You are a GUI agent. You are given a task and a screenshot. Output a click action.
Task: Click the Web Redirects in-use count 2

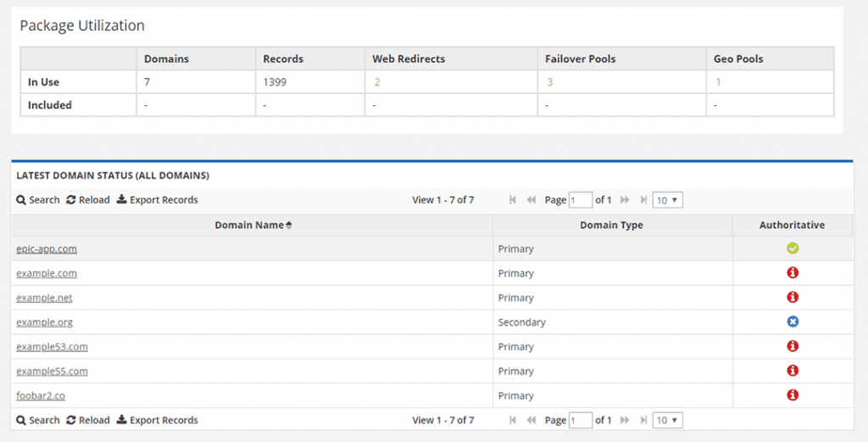(x=377, y=82)
